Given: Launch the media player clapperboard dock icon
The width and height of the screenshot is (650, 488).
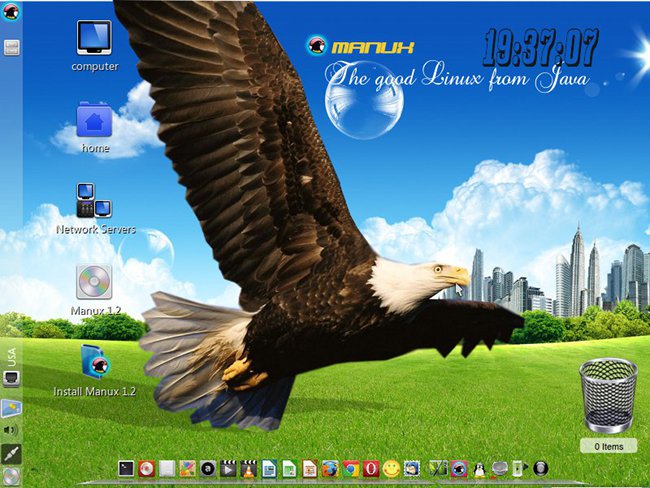Looking at the screenshot, I should 228,469.
